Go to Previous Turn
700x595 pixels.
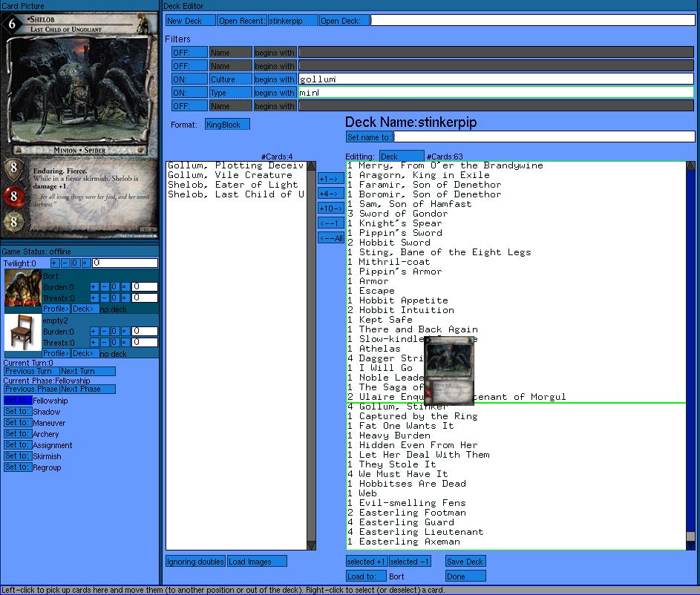31,371
